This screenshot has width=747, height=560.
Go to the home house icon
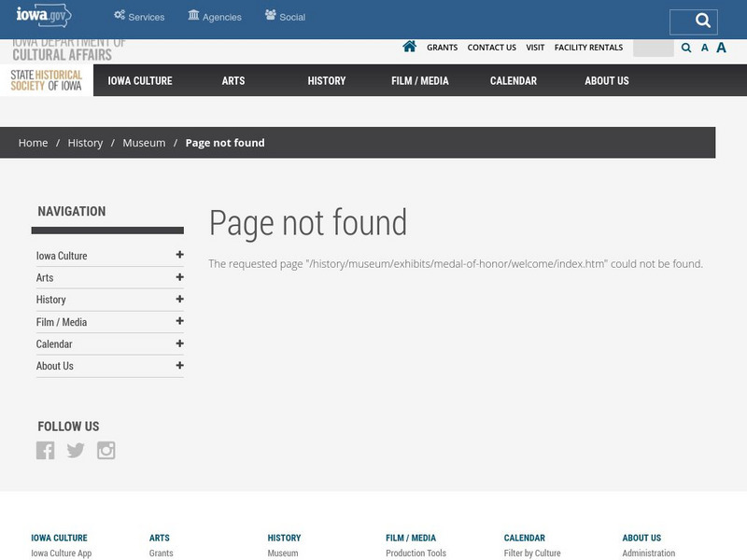409,47
